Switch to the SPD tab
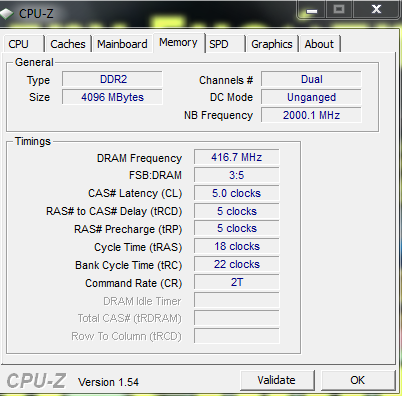402x396 pixels. [225, 44]
